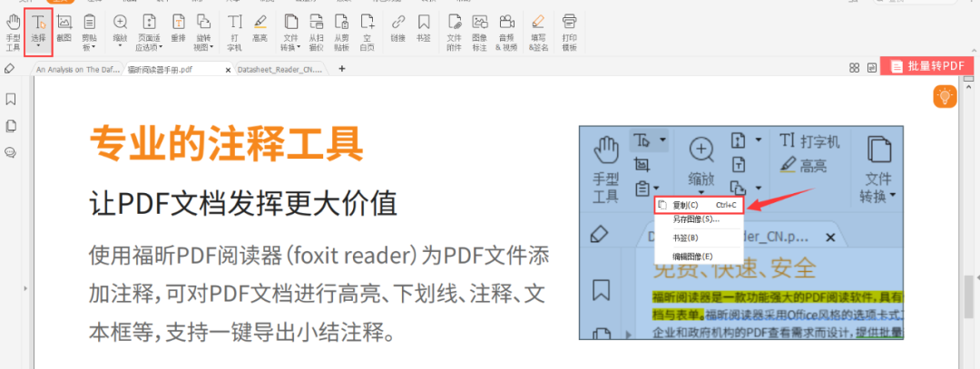
Task: Expand the 剪贴板 dropdown arrow
Action: click(x=94, y=47)
